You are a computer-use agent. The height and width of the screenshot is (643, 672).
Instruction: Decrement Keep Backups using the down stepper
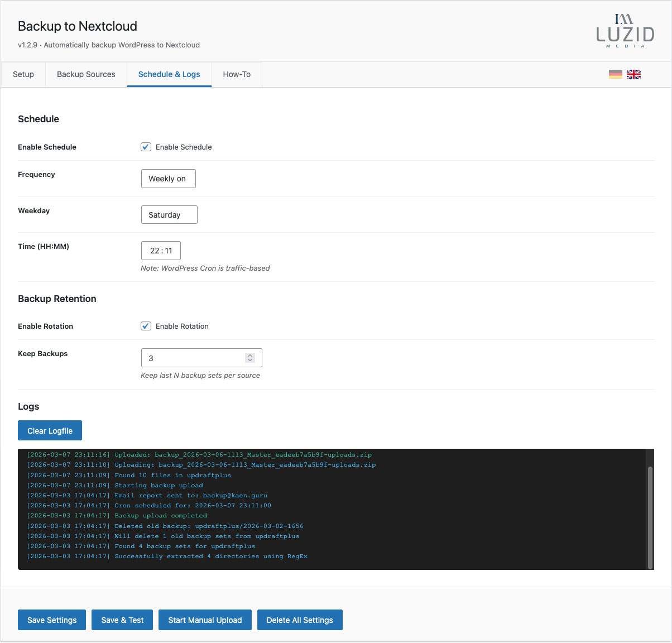point(250,360)
